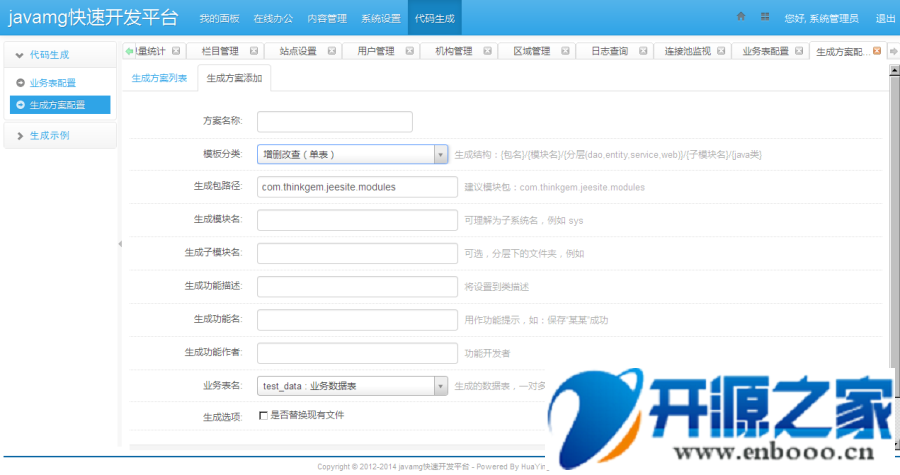This screenshot has height=475, width=900.
Task: Focus the 方案名称 input field
Action: [335, 122]
